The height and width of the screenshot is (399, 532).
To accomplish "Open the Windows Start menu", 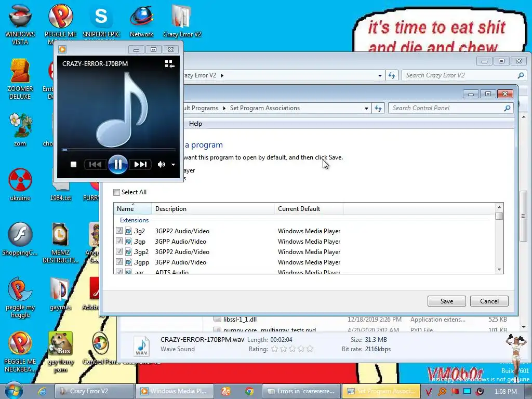I will (14, 391).
